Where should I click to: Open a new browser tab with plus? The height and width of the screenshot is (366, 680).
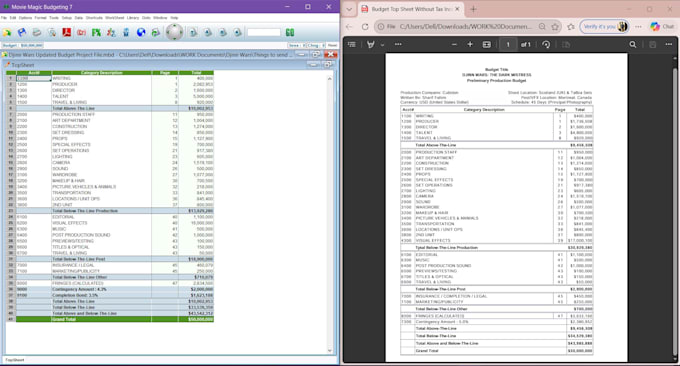[x=473, y=9]
